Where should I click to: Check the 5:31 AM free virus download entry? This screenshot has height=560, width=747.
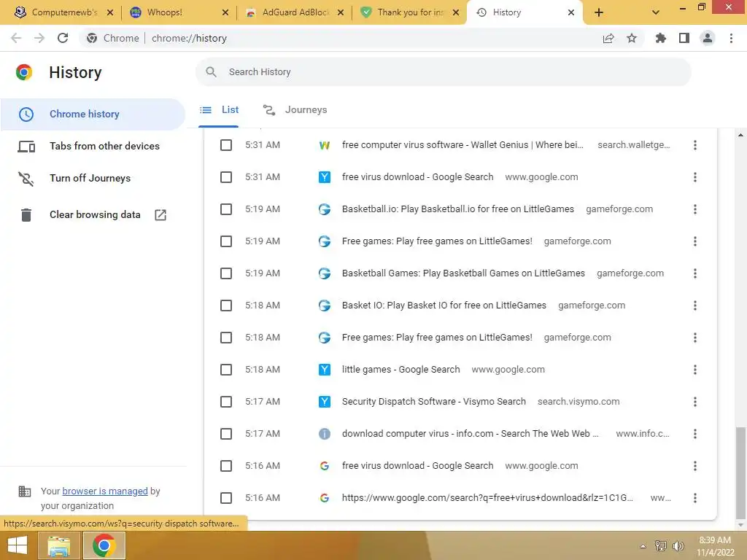point(226,177)
